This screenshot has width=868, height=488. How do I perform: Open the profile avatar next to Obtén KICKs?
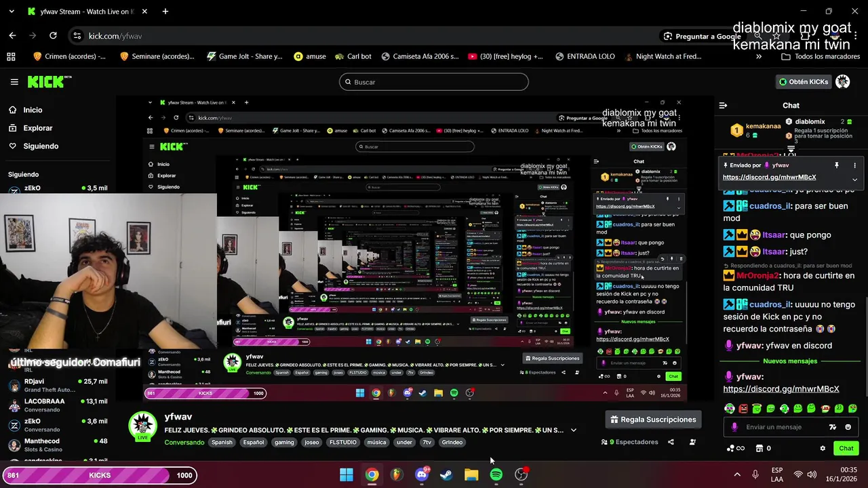pos(843,82)
